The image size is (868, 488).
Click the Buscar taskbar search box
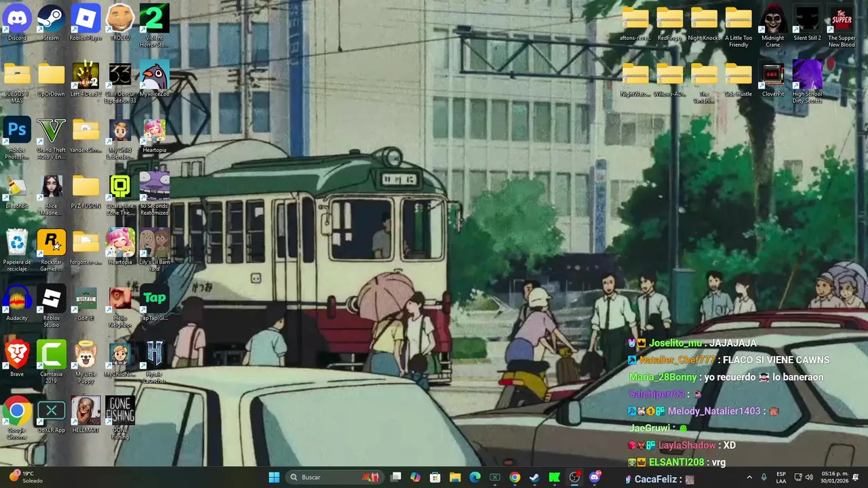point(335,477)
